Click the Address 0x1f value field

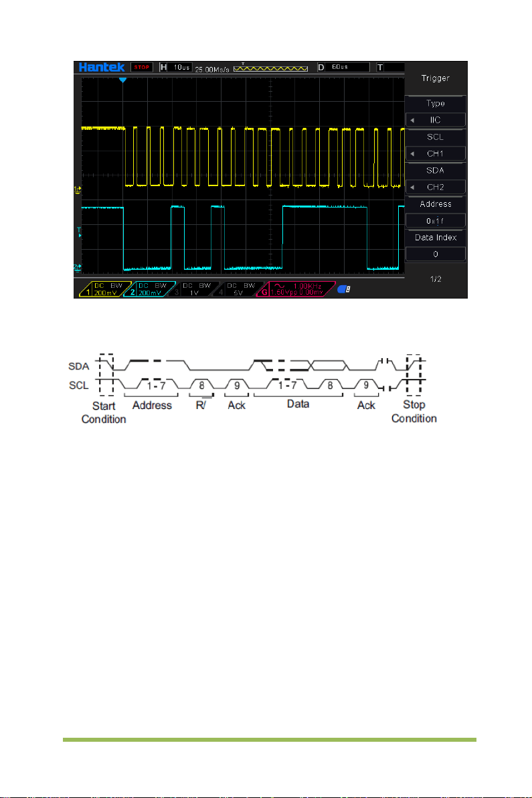(436, 221)
